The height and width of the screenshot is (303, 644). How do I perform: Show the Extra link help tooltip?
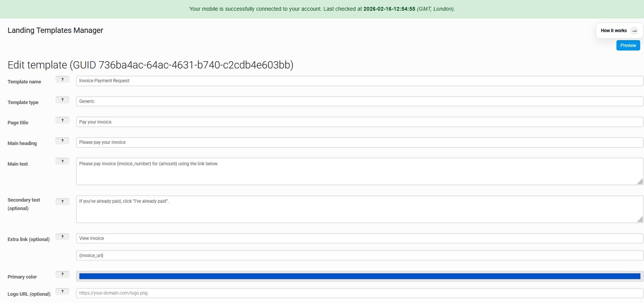point(62,237)
